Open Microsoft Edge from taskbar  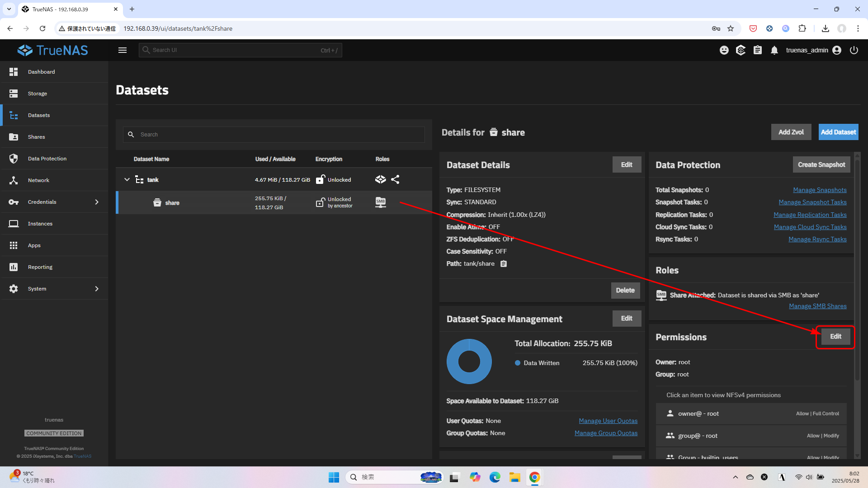click(495, 477)
